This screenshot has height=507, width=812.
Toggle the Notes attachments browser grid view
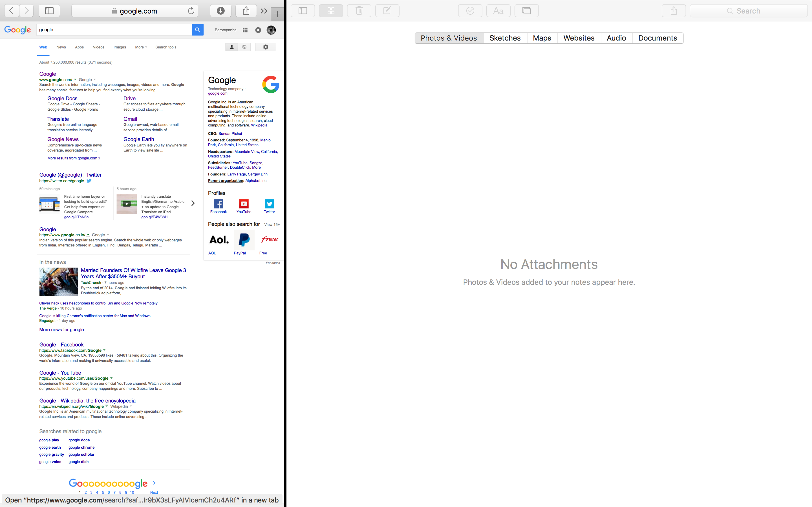[x=331, y=11]
